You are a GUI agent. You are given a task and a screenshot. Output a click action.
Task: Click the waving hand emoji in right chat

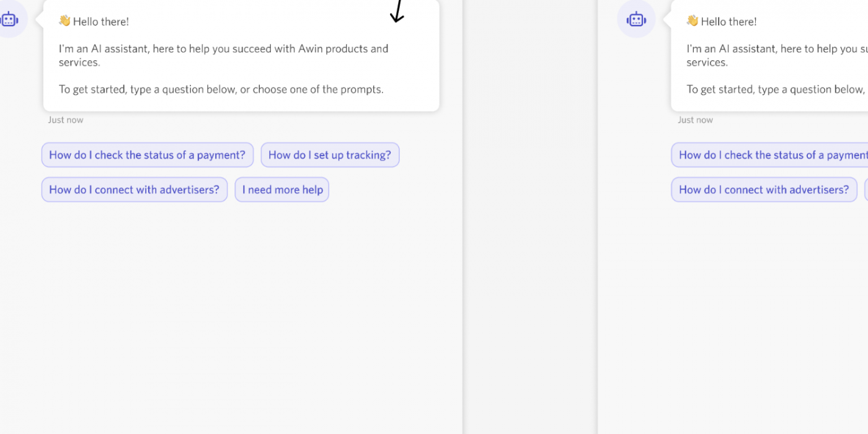coord(693,21)
